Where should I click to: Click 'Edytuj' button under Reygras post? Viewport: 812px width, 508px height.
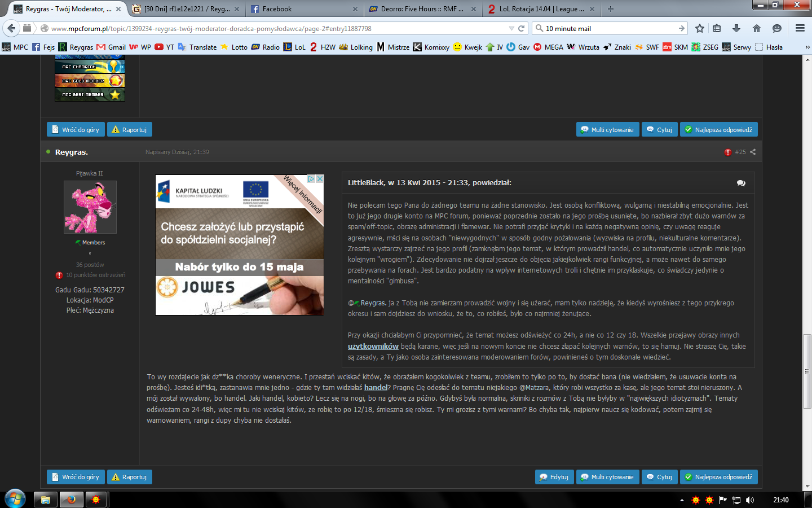[x=554, y=477]
